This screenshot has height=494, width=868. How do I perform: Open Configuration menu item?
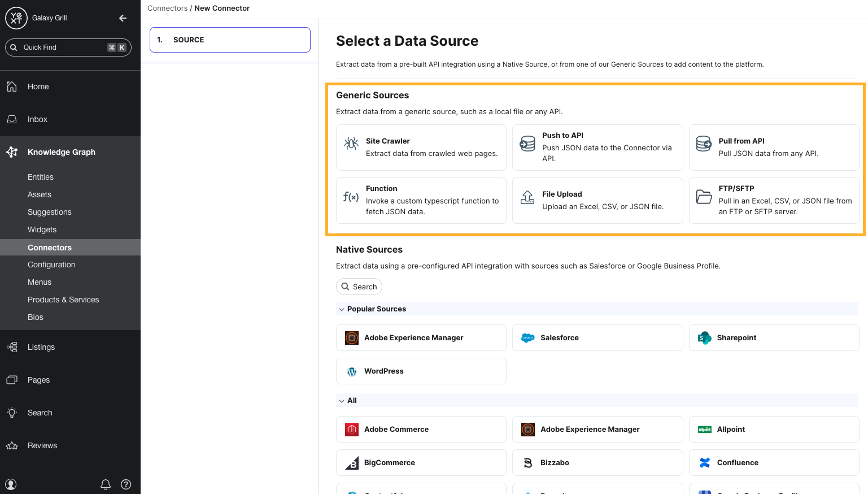coord(51,265)
